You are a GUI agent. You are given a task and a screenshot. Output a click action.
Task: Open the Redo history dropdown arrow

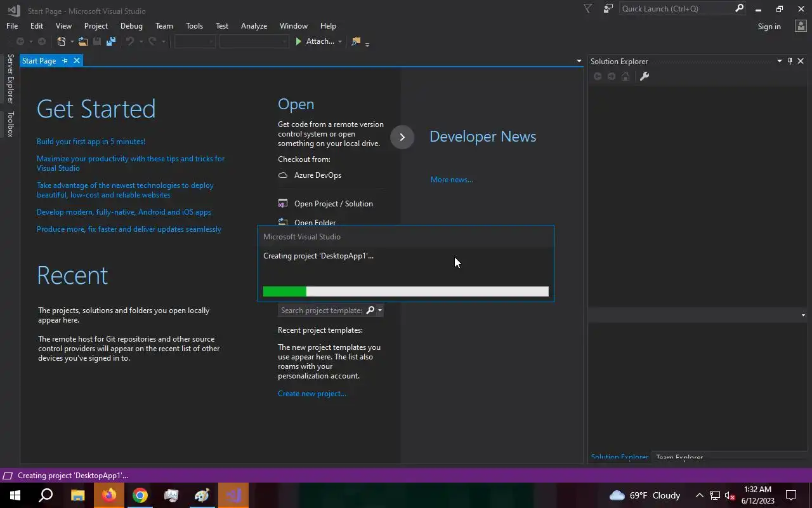point(163,42)
